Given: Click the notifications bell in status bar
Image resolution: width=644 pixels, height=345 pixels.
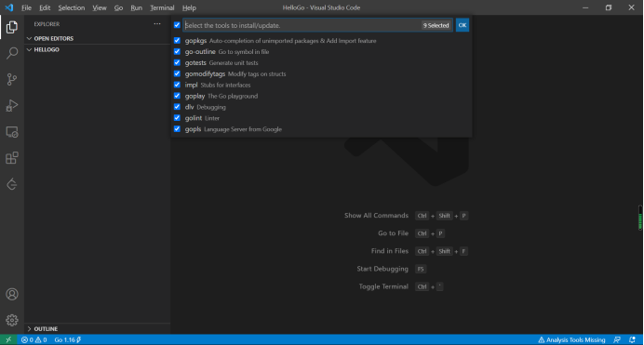Looking at the screenshot, I should tap(632, 339).
